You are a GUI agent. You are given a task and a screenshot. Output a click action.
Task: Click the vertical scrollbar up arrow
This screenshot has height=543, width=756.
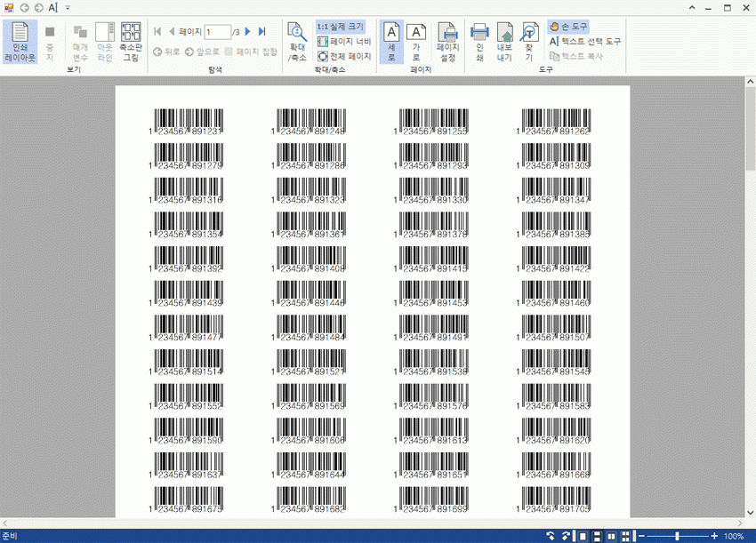tap(750, 82)
